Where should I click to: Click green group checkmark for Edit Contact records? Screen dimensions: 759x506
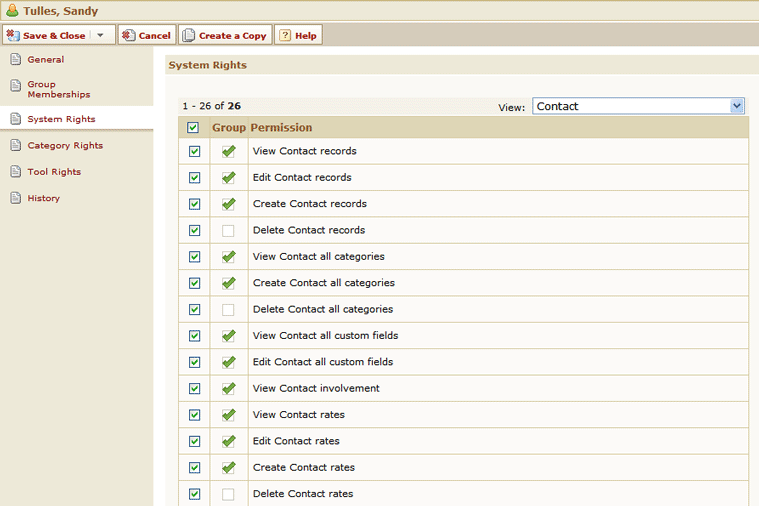[229, 178]
